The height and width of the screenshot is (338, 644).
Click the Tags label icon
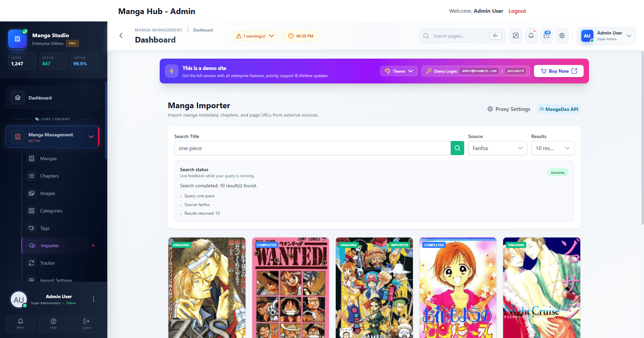[32, 228]
